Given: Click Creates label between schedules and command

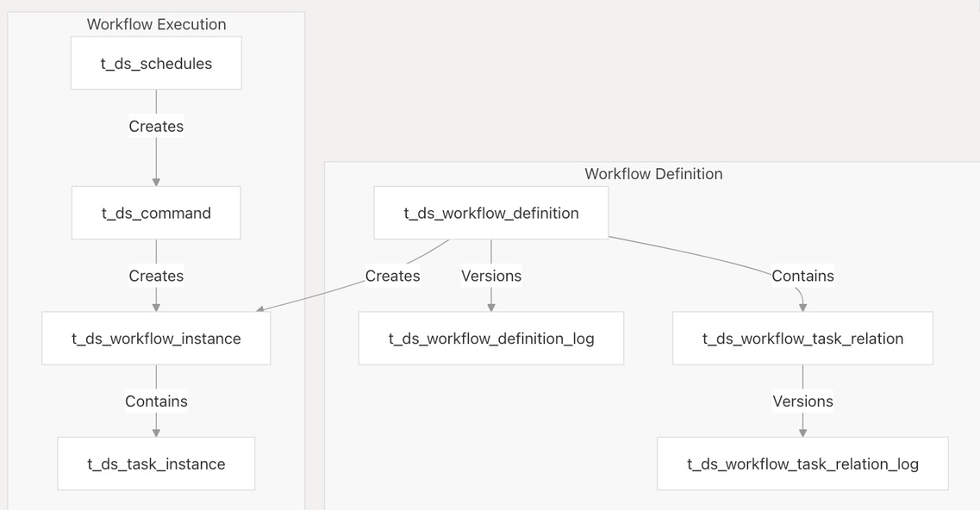Looking at the screenshot, I should (156, 127).
